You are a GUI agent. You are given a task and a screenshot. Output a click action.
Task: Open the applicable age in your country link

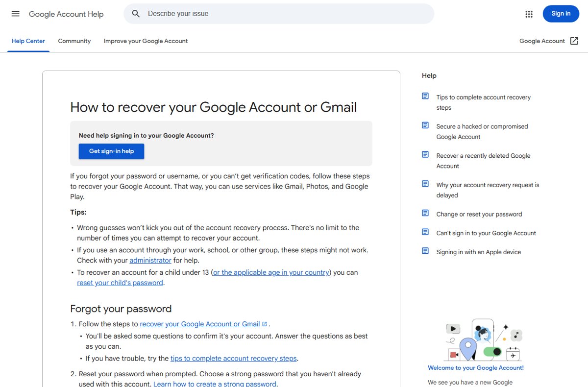click(271, 272)
